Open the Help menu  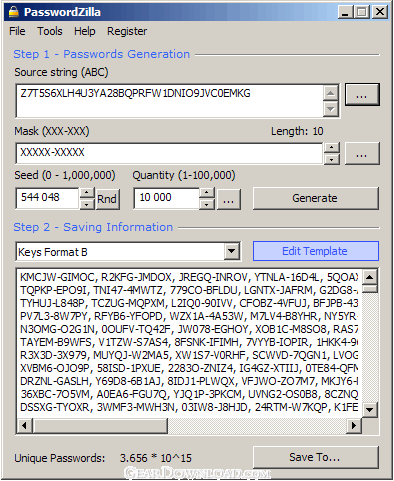click(x=85, y=31)
